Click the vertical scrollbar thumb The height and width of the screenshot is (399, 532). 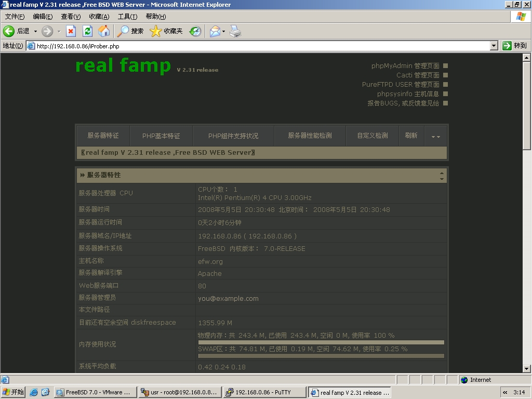pyautogui.click(x=526, y=105)
